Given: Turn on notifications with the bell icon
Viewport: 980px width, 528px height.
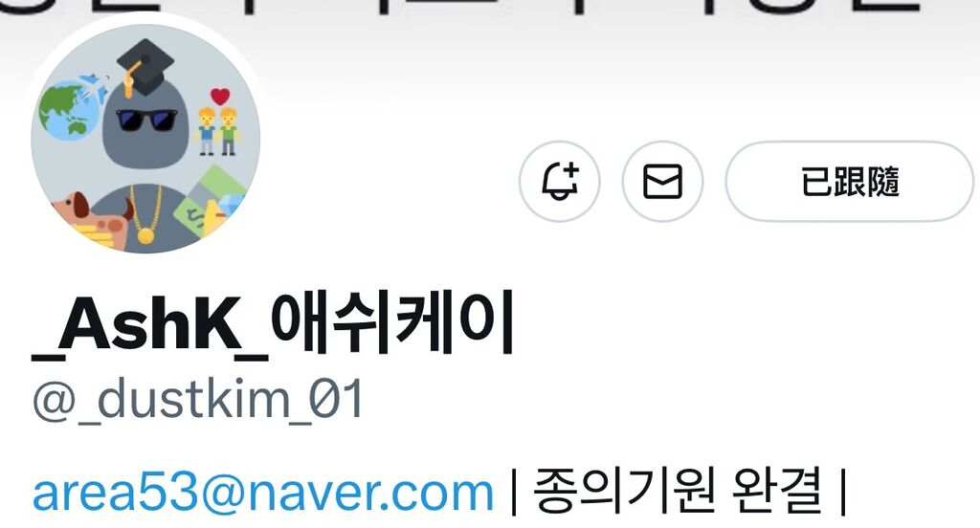Looking at the screenshot, I should 559,181.
